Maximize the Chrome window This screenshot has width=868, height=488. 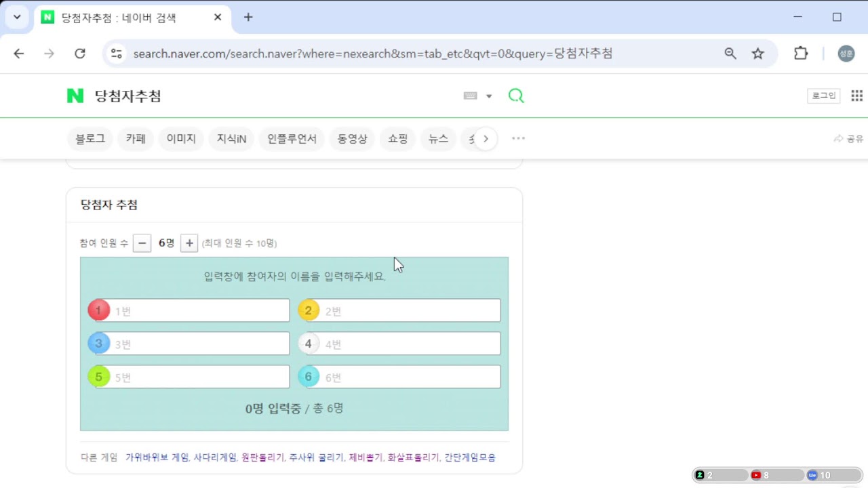pos(837,17)
